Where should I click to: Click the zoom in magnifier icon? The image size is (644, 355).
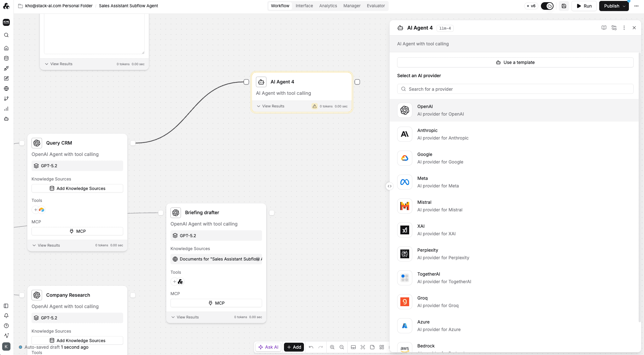332,347
